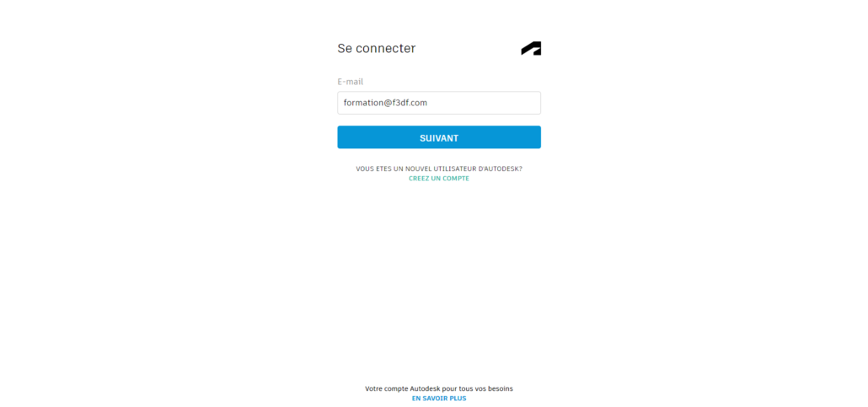Create a new Autodesk account via link
Image resolution: width=868 pixels, height=407 pixels.
[439, 179]
